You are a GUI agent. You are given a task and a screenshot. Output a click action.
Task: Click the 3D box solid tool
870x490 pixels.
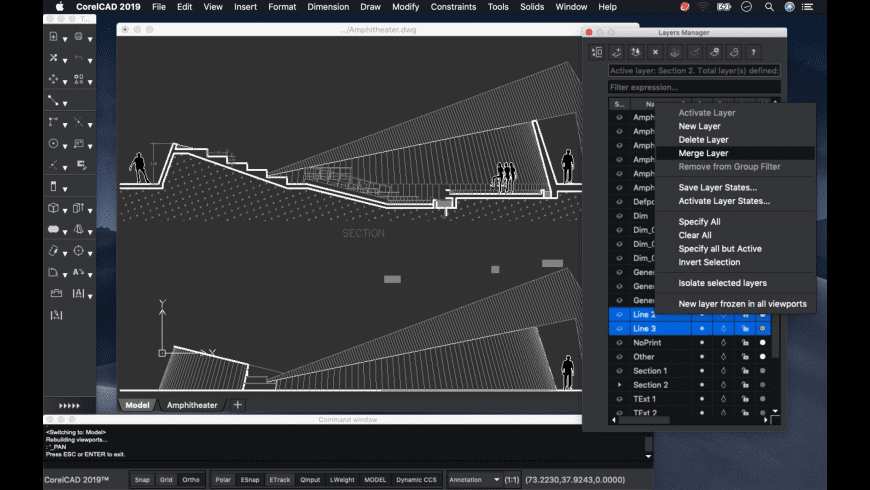click(53, 208)
